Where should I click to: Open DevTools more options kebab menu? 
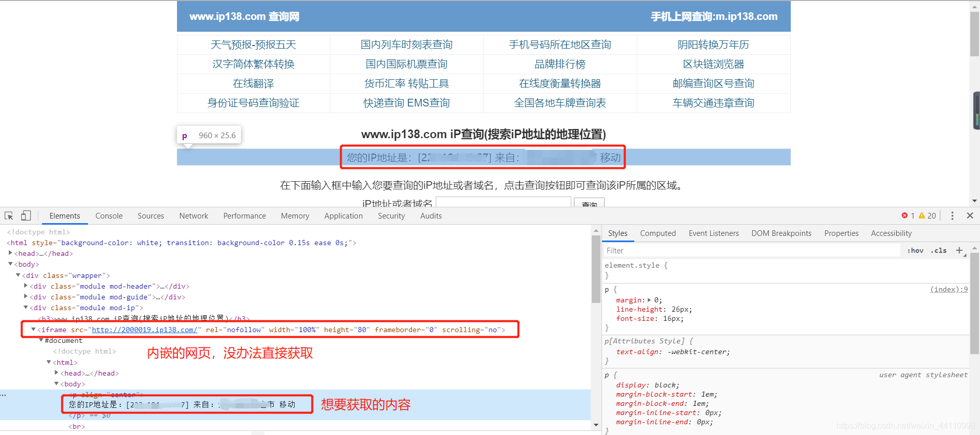point(952,216)
